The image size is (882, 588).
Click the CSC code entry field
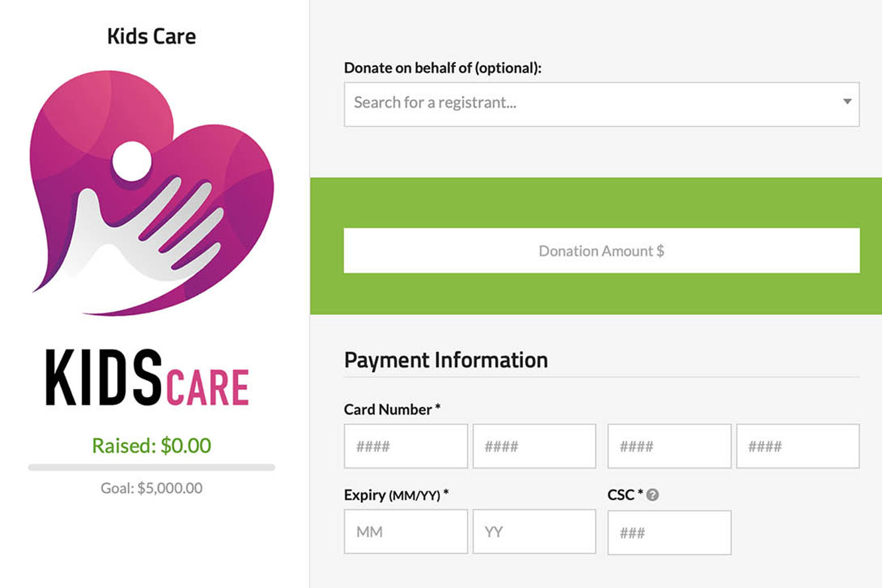668,533
